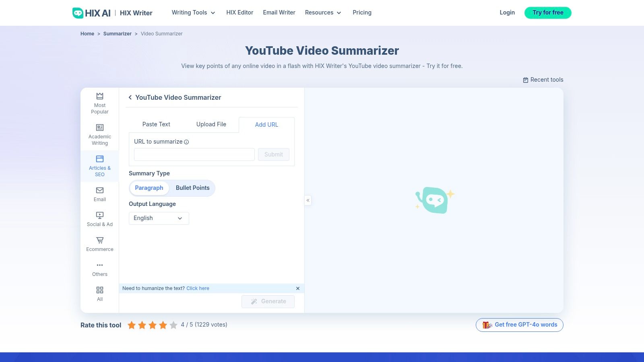Screen dimensions: 644x362
Task: Rate the tool one star
Action: tap(132, 325)
